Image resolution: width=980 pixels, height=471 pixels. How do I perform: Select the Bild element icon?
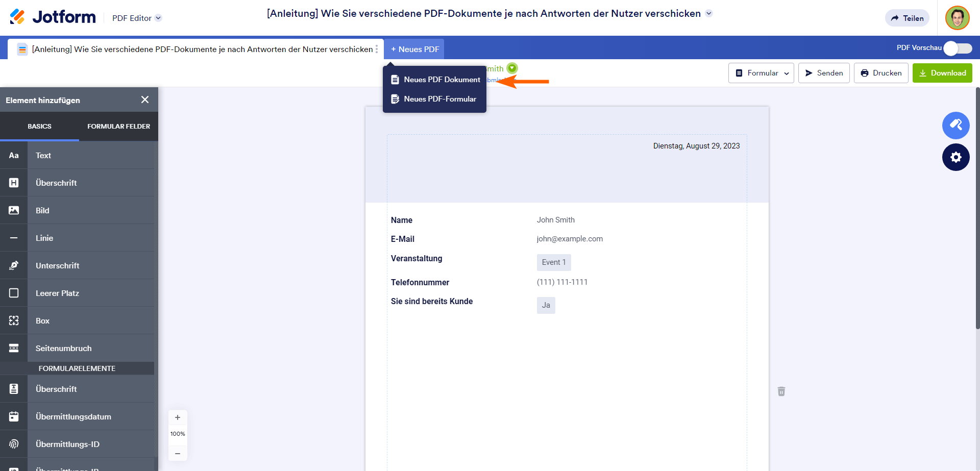pos(14,210)
